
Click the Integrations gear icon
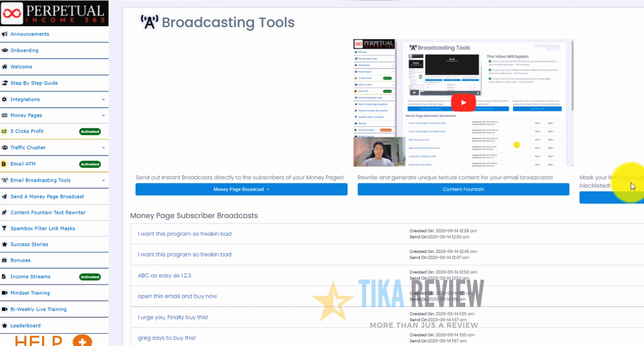point(5,99)
